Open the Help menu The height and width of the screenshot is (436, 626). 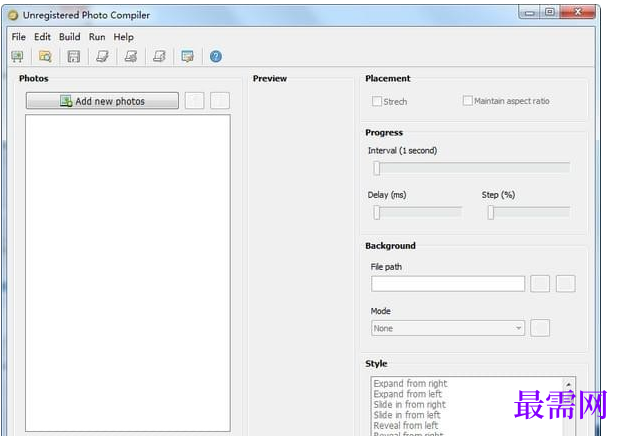coord(123,37)
